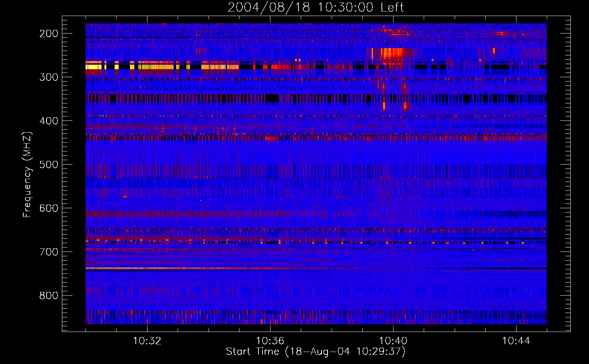Select the 200 frequency tick label
589x364 pixels.
(49, 33)
